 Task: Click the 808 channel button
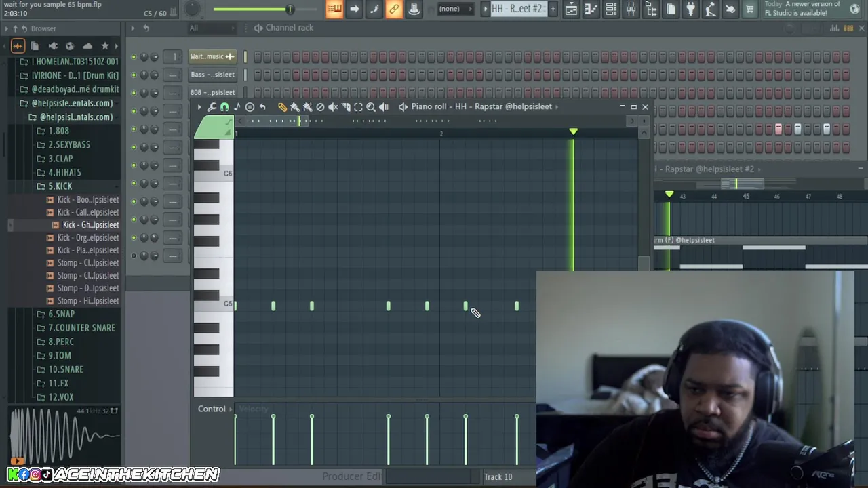(x=212, y=92)
